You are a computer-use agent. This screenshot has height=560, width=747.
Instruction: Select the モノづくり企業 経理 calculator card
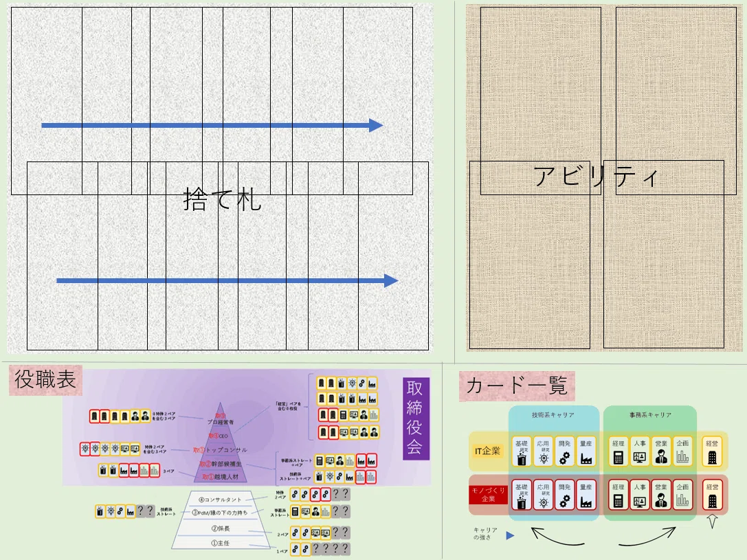coord(618,495)
